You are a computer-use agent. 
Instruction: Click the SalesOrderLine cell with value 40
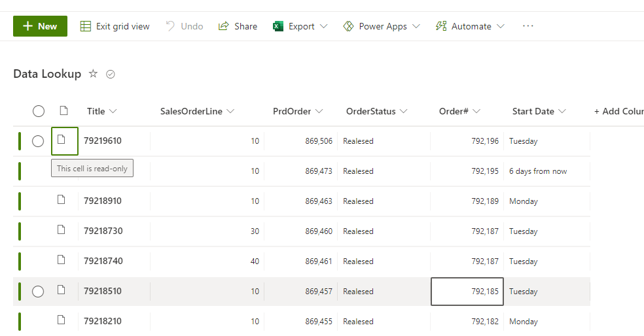click(x=207, y=261)
